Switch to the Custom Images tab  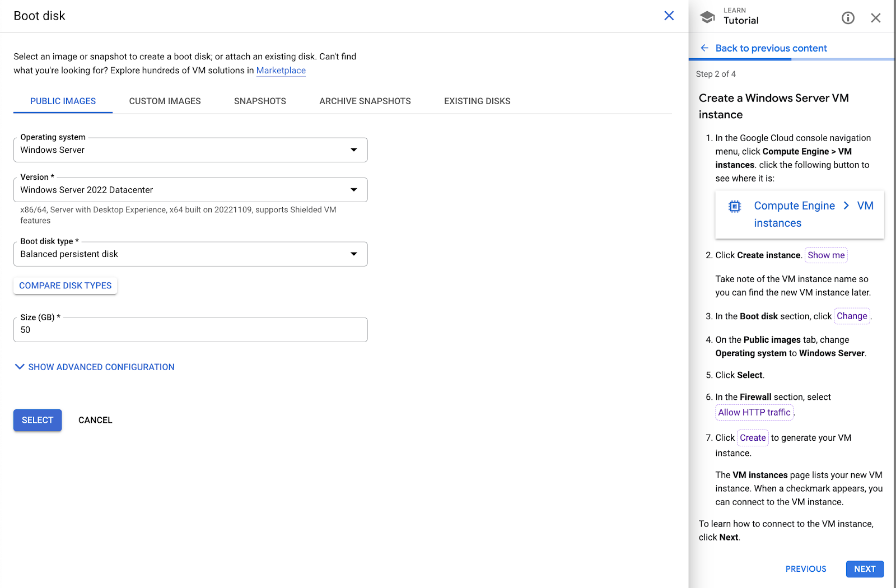165,101
